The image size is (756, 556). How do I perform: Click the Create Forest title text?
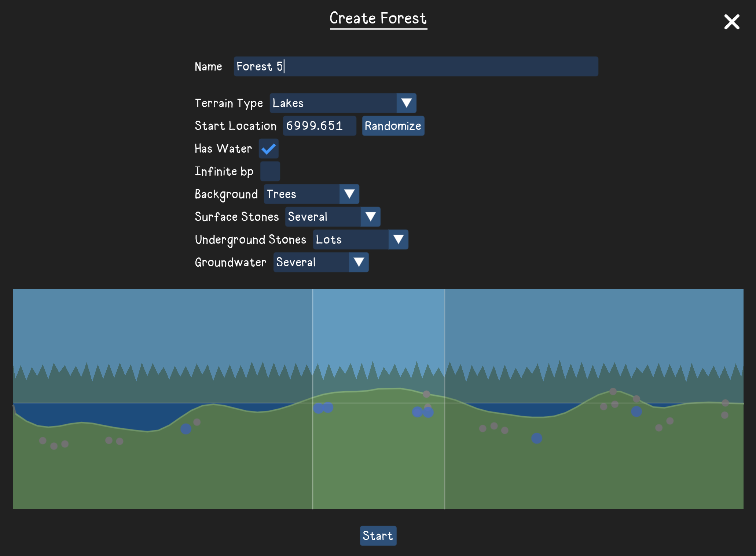tap(378, 18)
